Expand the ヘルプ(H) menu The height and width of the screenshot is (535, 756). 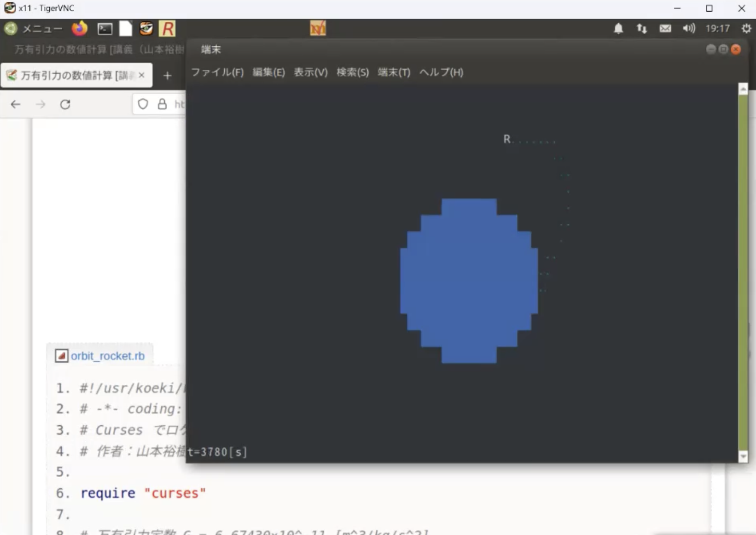[x=441, y=72]
